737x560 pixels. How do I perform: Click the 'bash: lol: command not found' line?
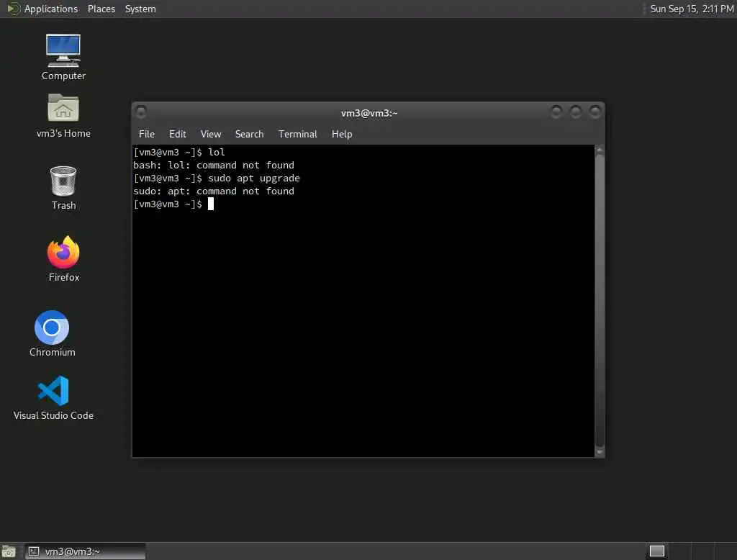pos(214,165)
